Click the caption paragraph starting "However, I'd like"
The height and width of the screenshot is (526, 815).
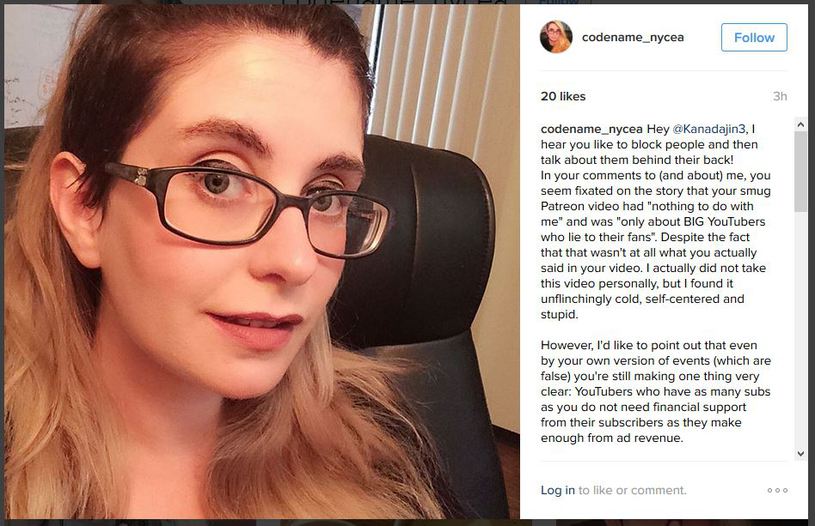(x=655, y=391)
